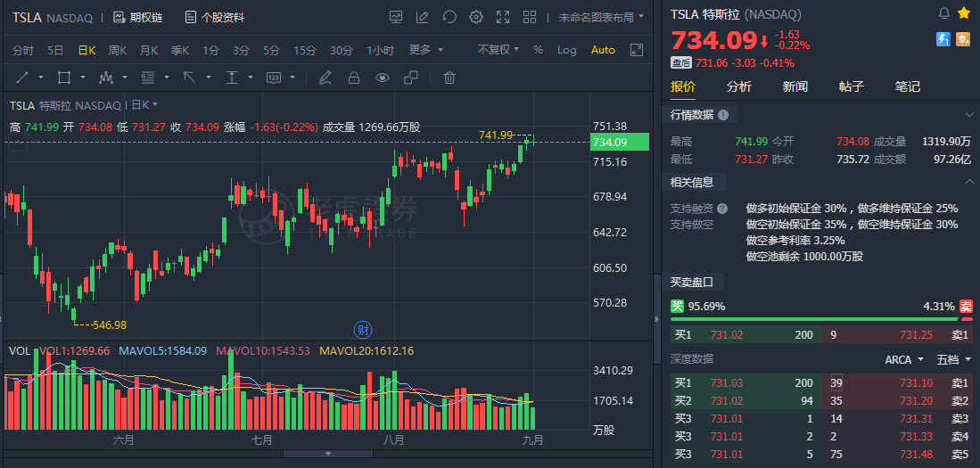Open 未命名图表布局 layout dropdown
This screenshot has width=980, height=468.
[601, 17]
